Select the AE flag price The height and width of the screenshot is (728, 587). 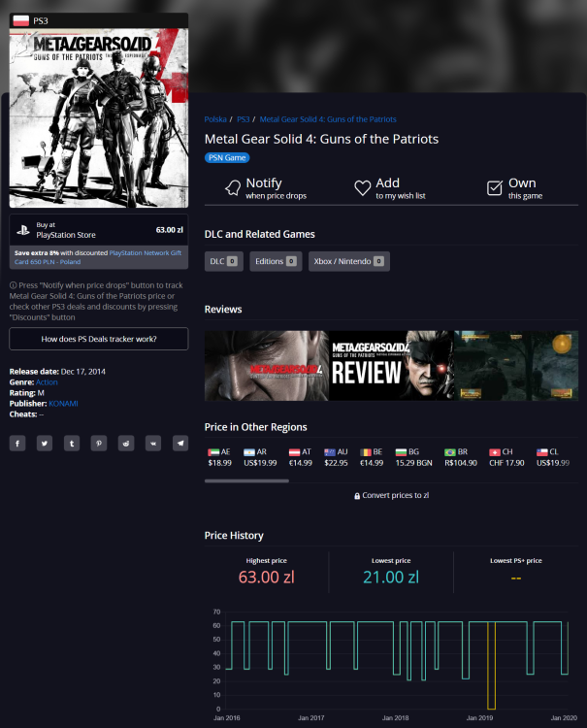219,457
